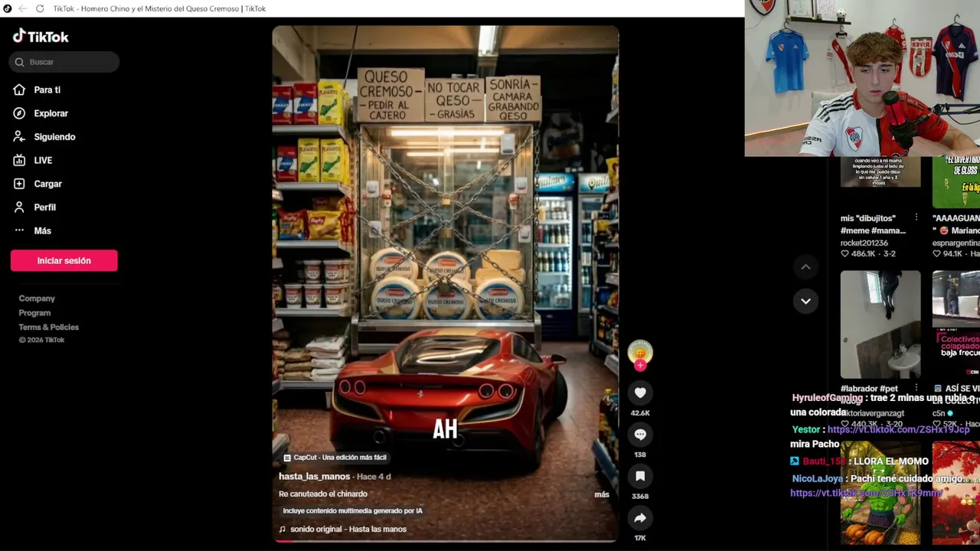
Task: Click the Re canuteado el chinardo caption
Action: coord(323,494)
